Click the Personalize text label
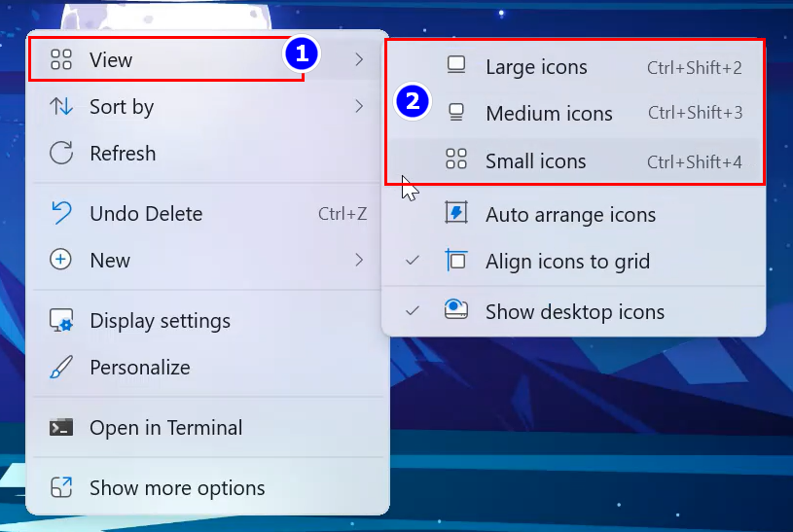 pos(140,368)
